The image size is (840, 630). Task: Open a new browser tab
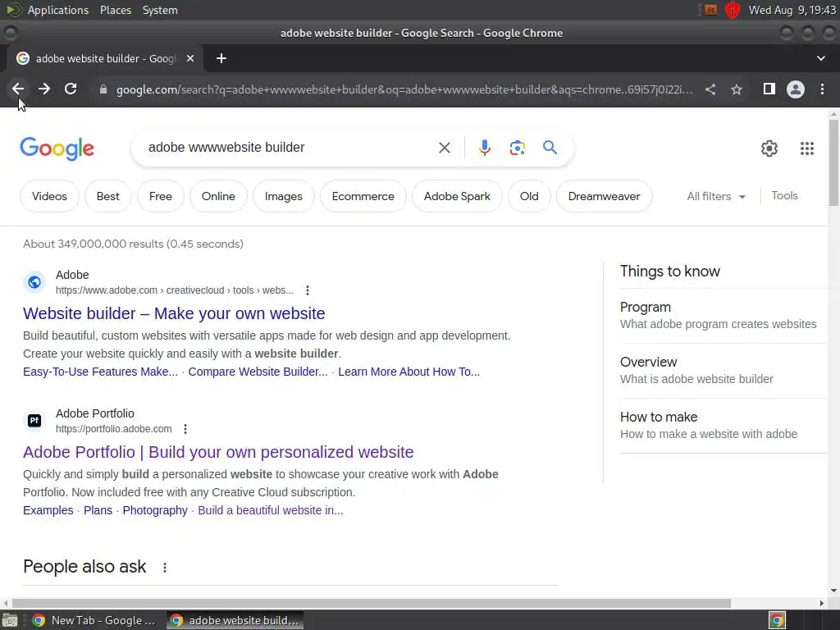[221, 58]
